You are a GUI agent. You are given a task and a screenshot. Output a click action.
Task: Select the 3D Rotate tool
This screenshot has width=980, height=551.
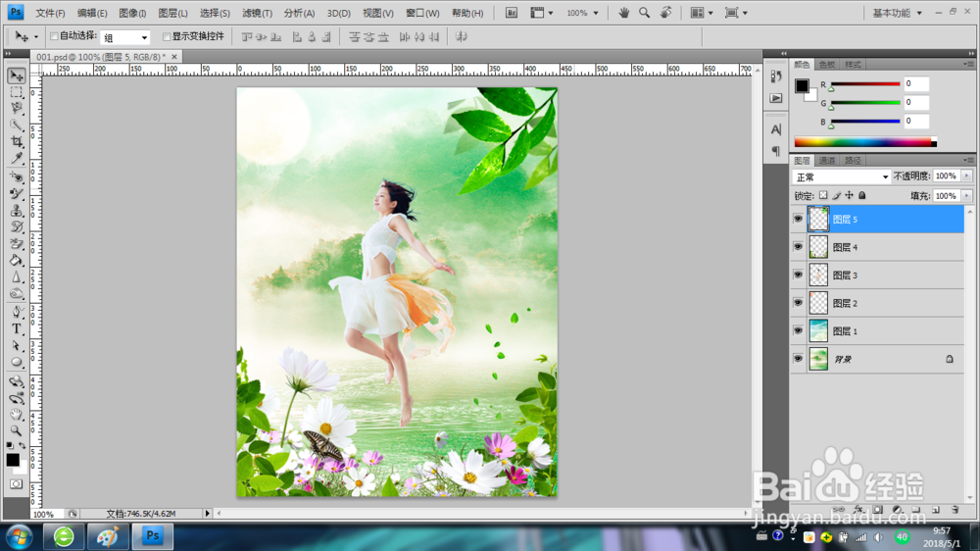coord(17,380)
